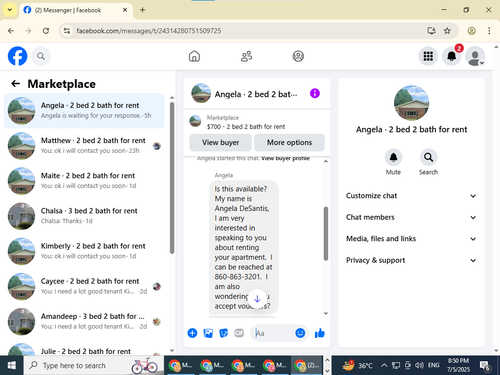Go to the Home feed icon
Screen dimensions: 500x375
pos(194,56)
